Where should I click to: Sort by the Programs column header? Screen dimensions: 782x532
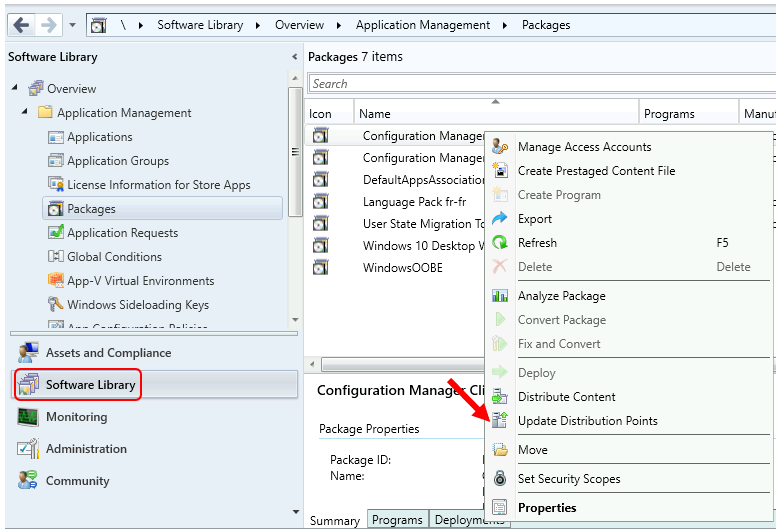[x=689, y=114]
